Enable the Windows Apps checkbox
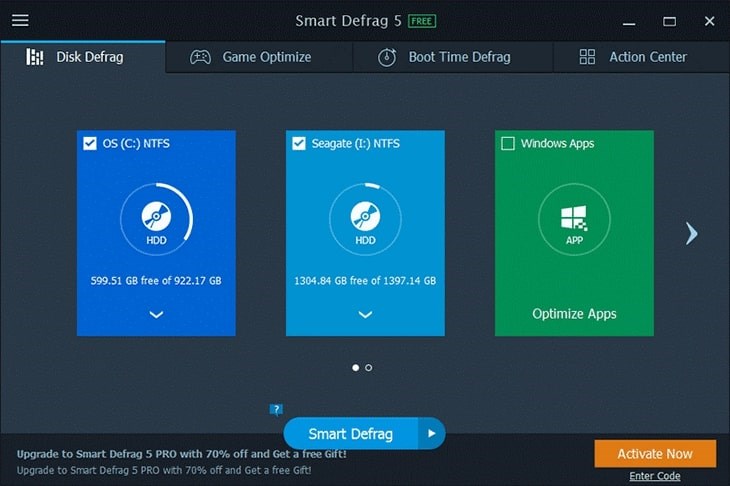730x486 pixels. [x=508, y=144]
